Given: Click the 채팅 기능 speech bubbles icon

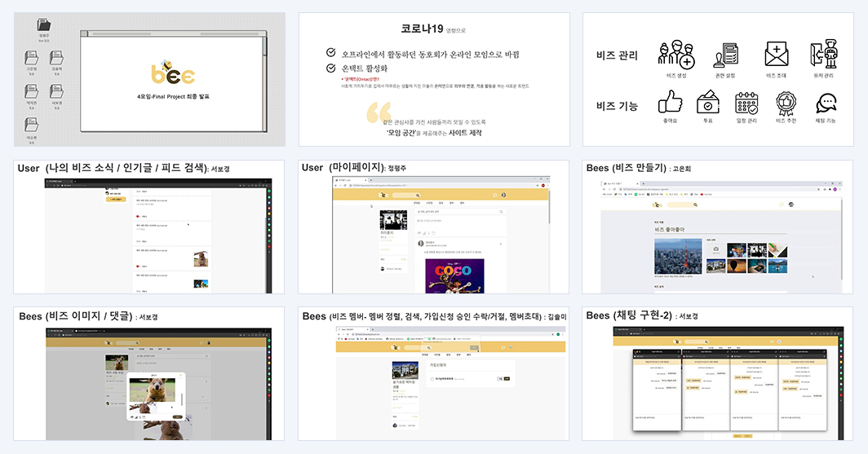Looking at the screenshot, I should pos(826,103).
